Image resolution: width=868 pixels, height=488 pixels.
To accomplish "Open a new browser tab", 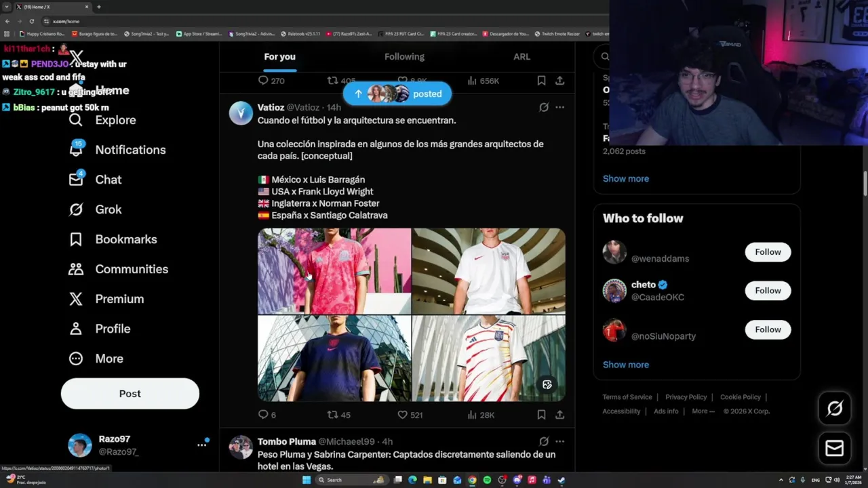I will [99, 7].
